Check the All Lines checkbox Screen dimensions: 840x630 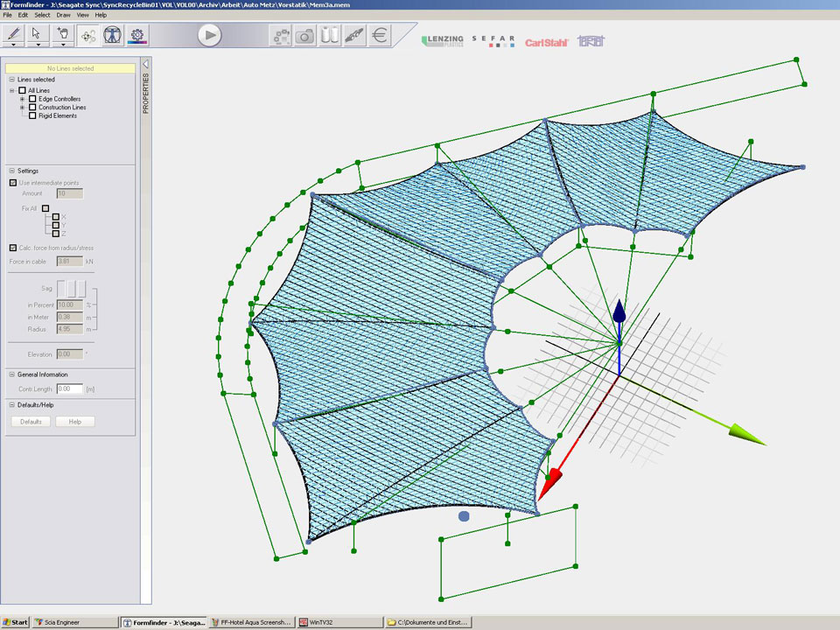click(23, 90)
